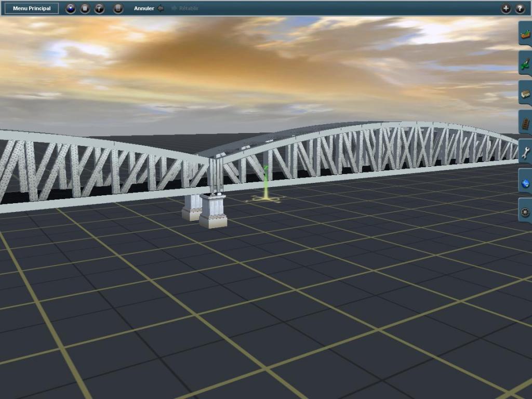Select the rear bridge pier pedestal

click(x=191, y=207)
